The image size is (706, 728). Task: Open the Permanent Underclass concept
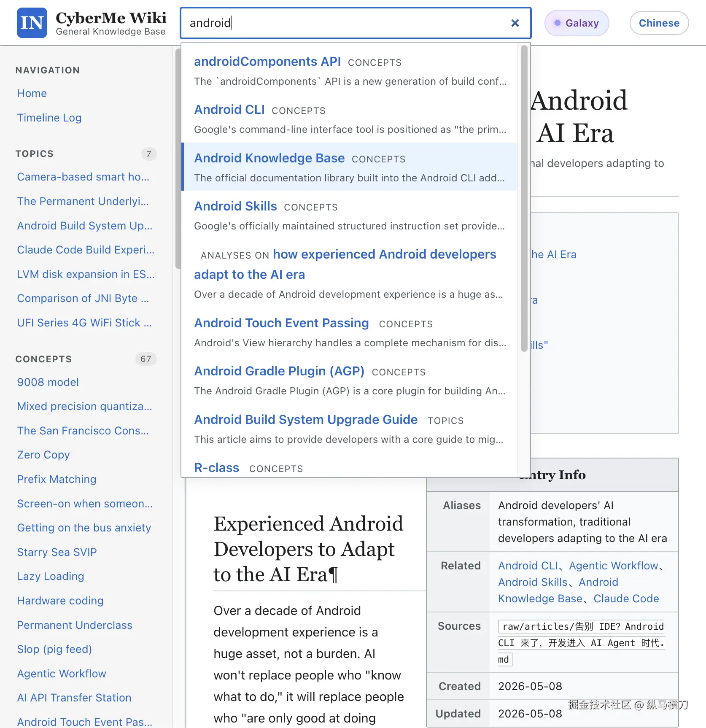click(x=75, y=625)
